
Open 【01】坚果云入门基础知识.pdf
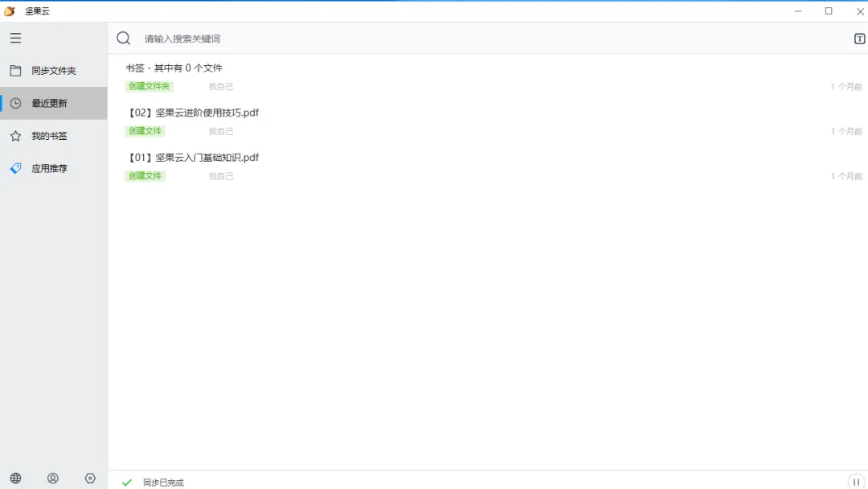point(192,158)
